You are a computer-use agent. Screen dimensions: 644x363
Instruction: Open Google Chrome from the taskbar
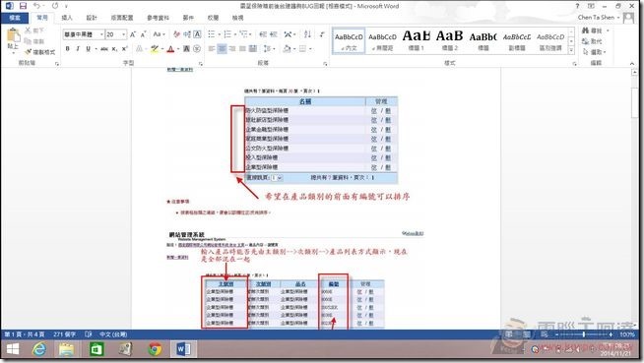coord(155,349)
